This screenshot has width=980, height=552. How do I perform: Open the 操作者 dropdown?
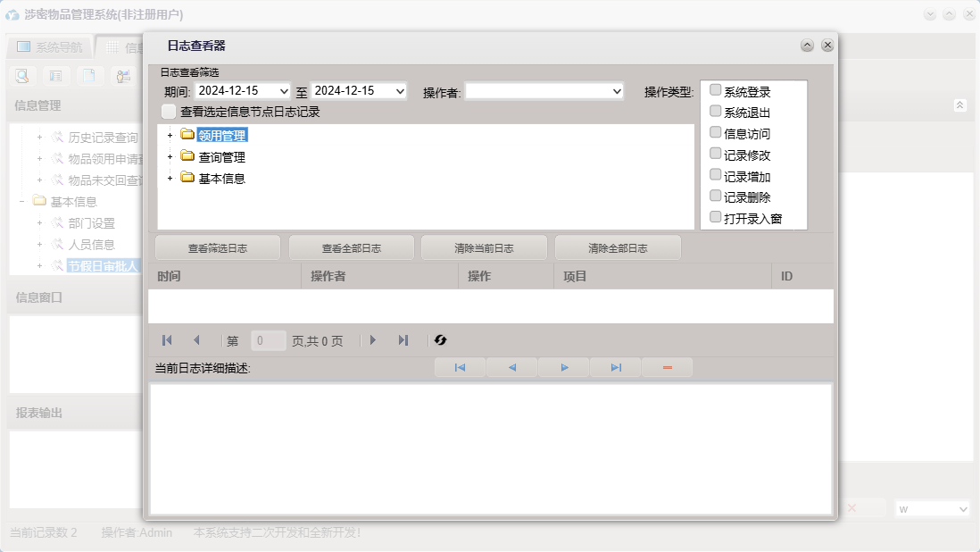point(617,91)
